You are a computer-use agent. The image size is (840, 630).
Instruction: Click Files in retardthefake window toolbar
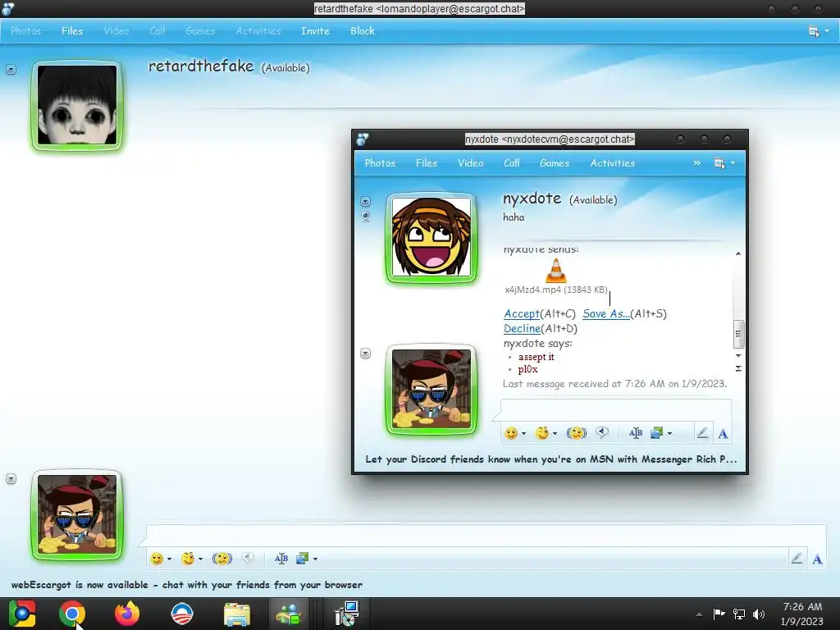(72, 31)
